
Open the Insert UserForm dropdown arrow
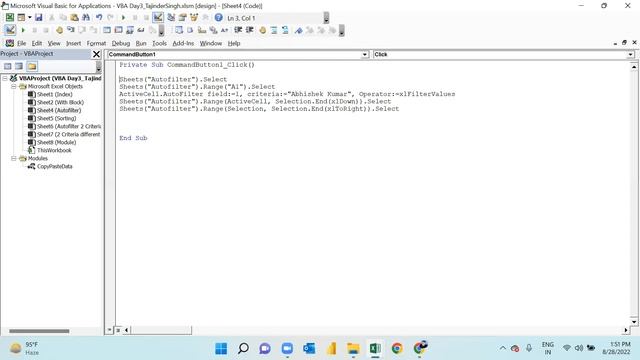[29, 18]
